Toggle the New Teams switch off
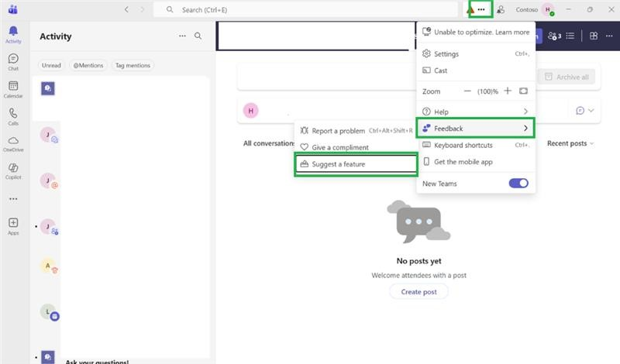 pos(518,184)
